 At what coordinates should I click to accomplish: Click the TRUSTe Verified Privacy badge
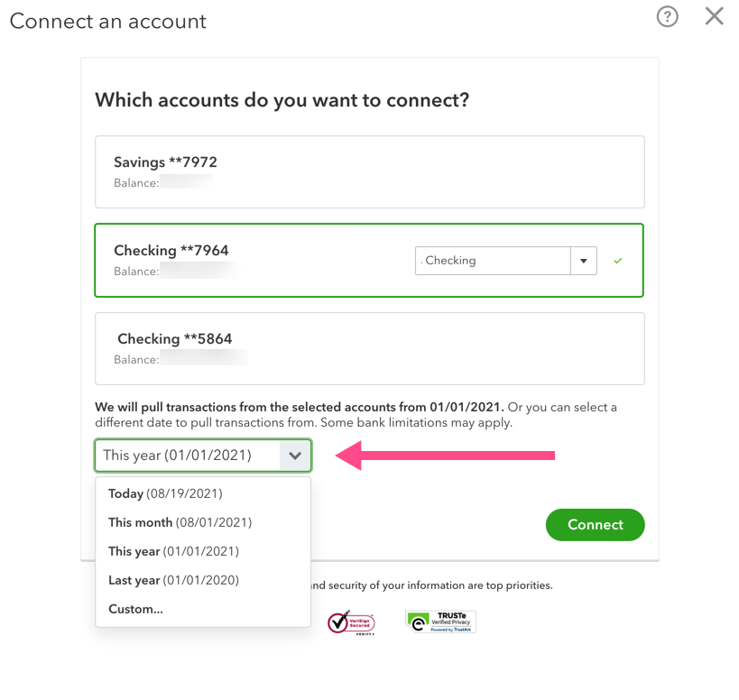pyautogui.click(x=439, y=621)
